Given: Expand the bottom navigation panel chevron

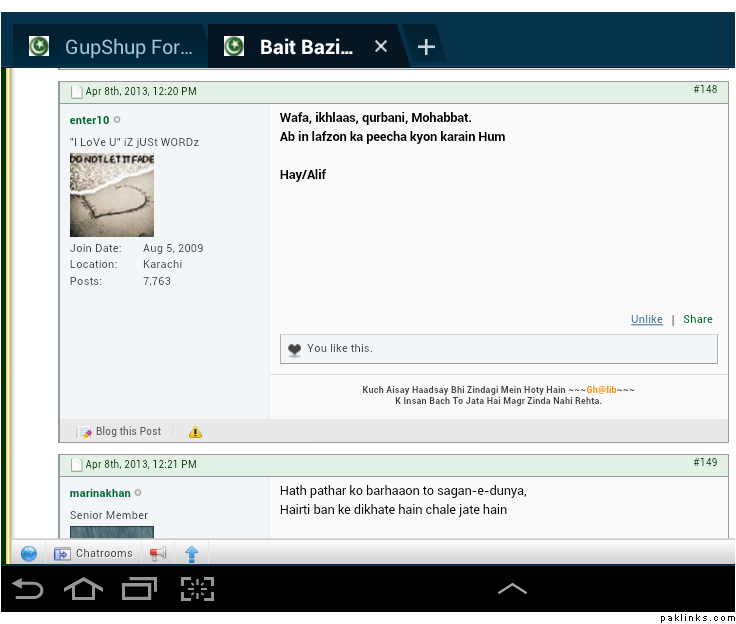Looking at the screenshot, I should pyautogui.click(x=512, y=589).
